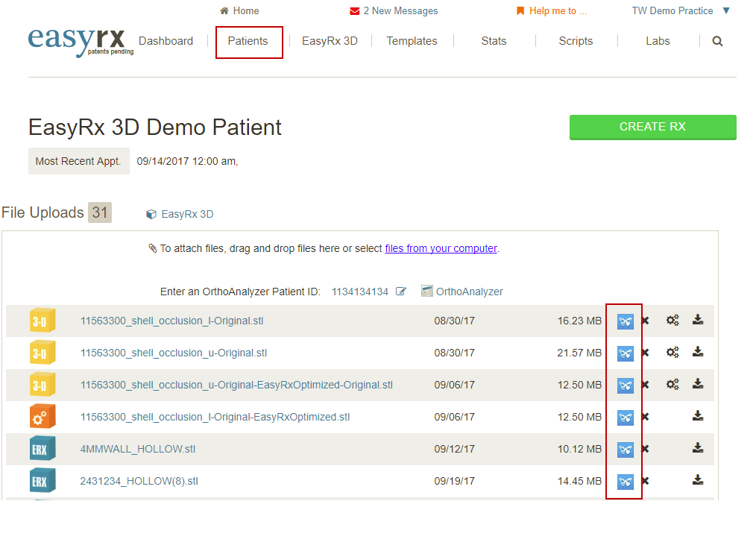The image size is (756, 548).
Task: Click gears icon for u-Original-EasyRxOptimized-Original.stl
Action: click(672, 384)
